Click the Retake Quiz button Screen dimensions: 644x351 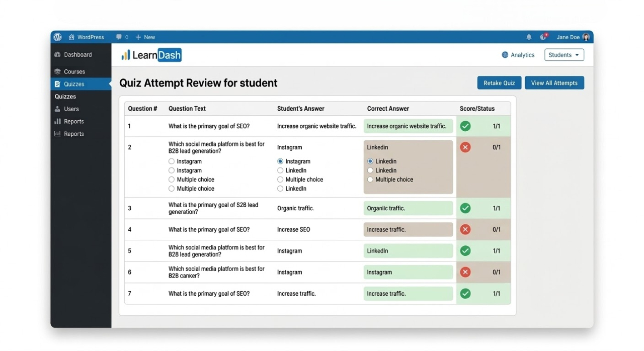[x=499, y=83]
